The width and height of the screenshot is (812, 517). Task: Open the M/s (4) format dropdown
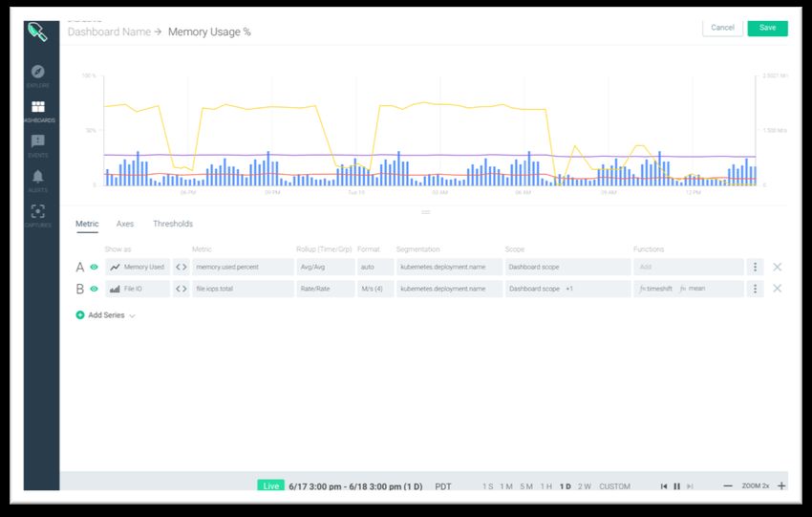click(375, 289)
